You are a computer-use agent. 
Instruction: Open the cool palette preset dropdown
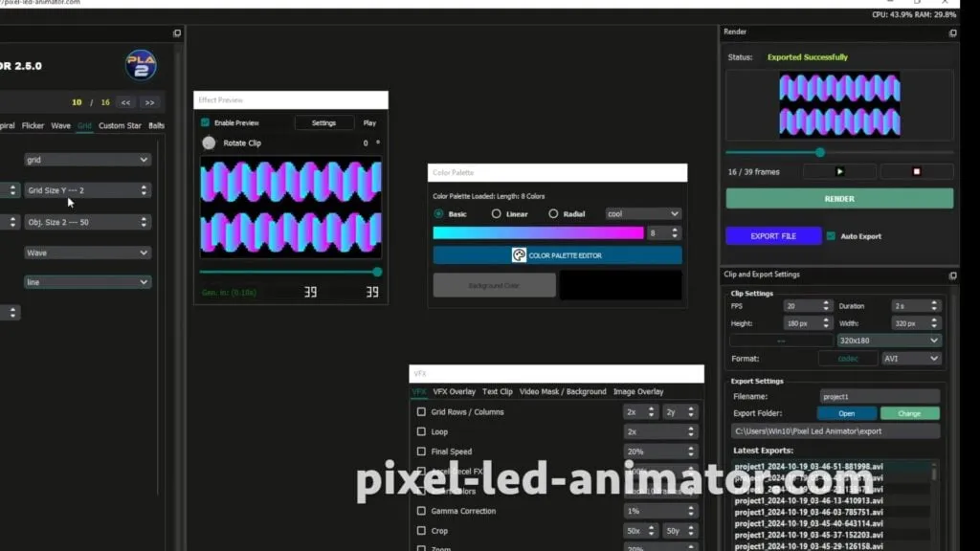[643, 213]
